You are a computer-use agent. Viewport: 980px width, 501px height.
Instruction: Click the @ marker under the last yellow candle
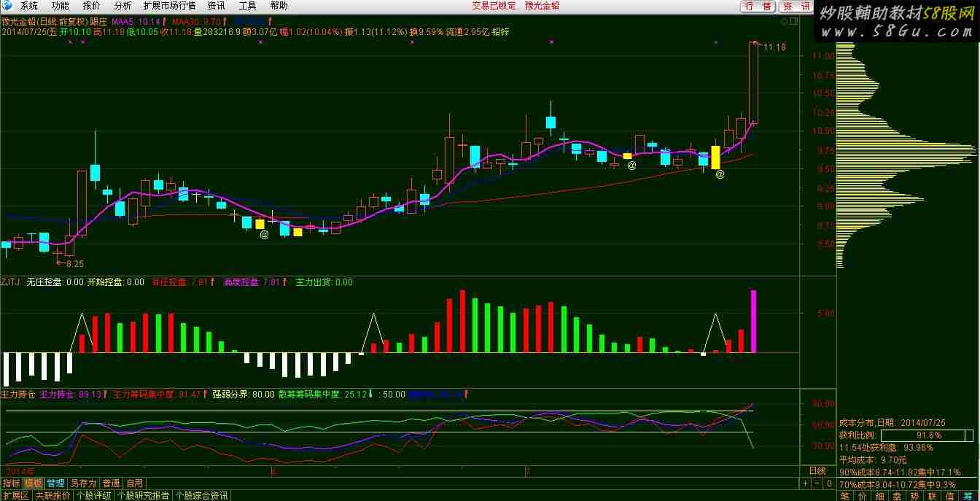pyautogui.click(x=719, y=174)
